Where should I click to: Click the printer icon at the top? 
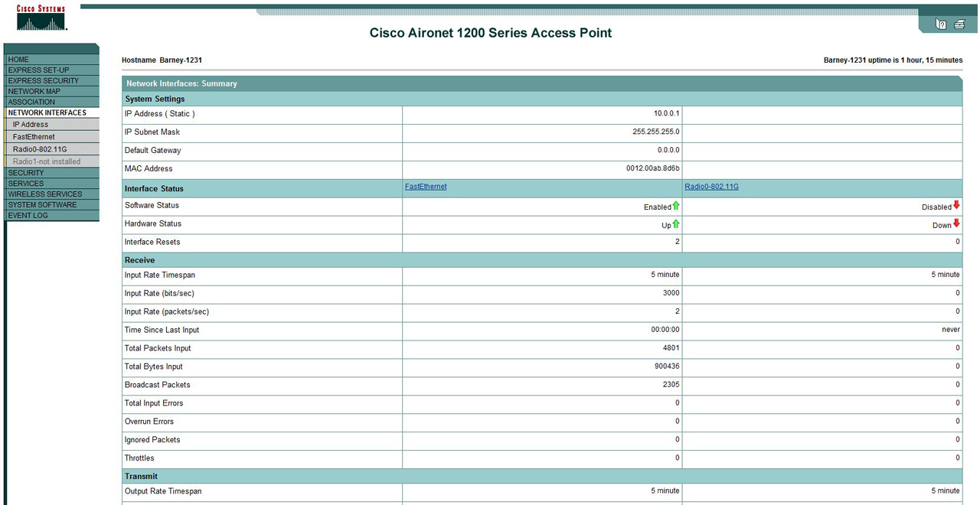click(x=959, y=24)
